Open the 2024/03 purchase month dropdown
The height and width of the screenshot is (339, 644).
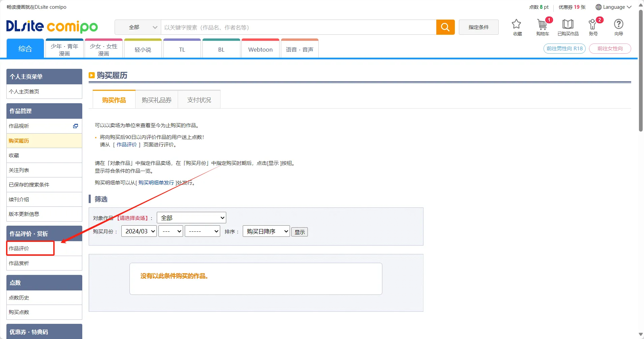(x=139, y=231)
